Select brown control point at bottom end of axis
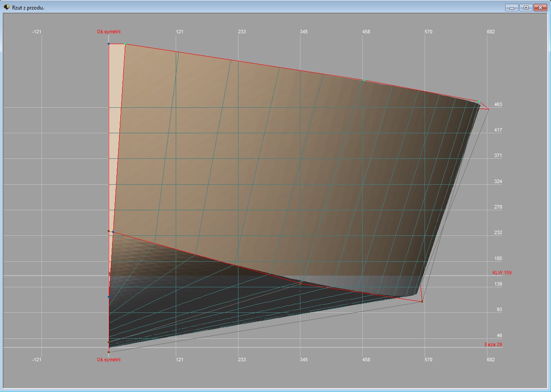This screenshot has height=392, width=551. (x=109, y=352)
